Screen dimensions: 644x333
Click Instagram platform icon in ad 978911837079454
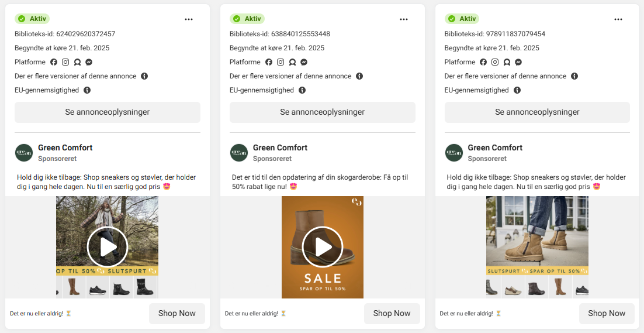[495, 62]
